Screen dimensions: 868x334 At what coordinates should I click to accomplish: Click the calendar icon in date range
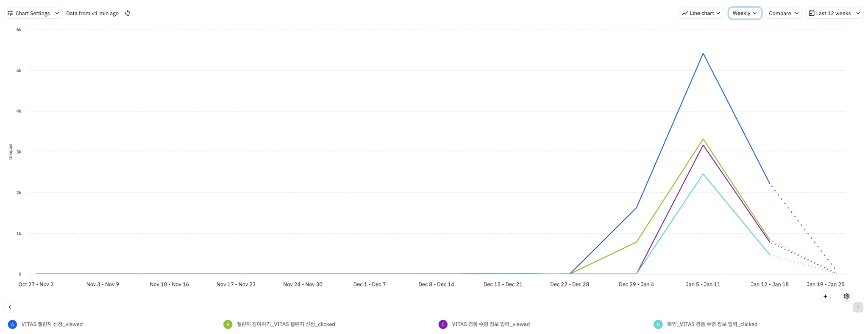pyautogui.click(x=811, y=13)
